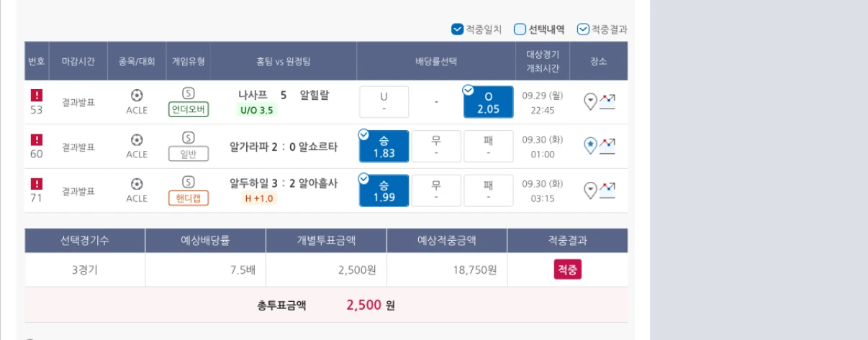Click 승 1.83 for 알가라파 match
The image size is (868, 340).
[384, 147]
